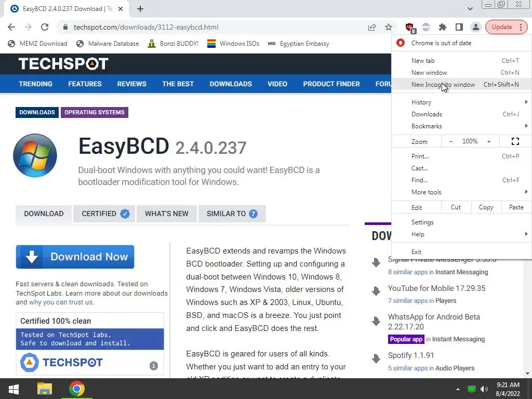532x399 pixels.
Task: Click the share page icon in address bar
Action: pyautogui.click(x=372, y=27)
